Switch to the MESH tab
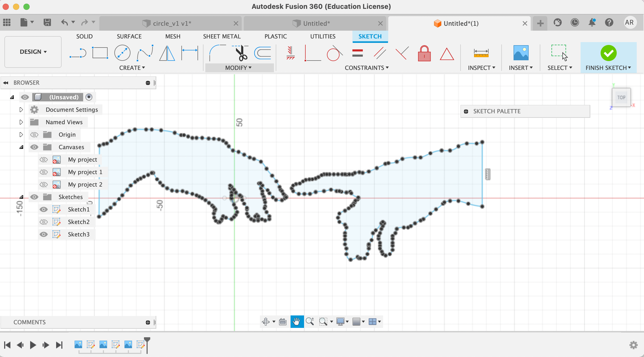 [x=173, y=36]
